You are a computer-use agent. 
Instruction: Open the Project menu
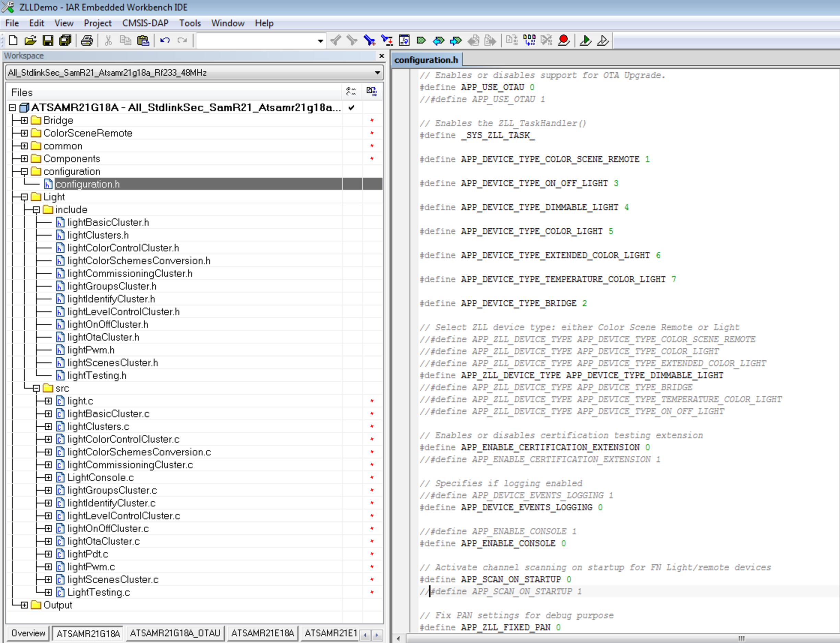tap(97, 23)
